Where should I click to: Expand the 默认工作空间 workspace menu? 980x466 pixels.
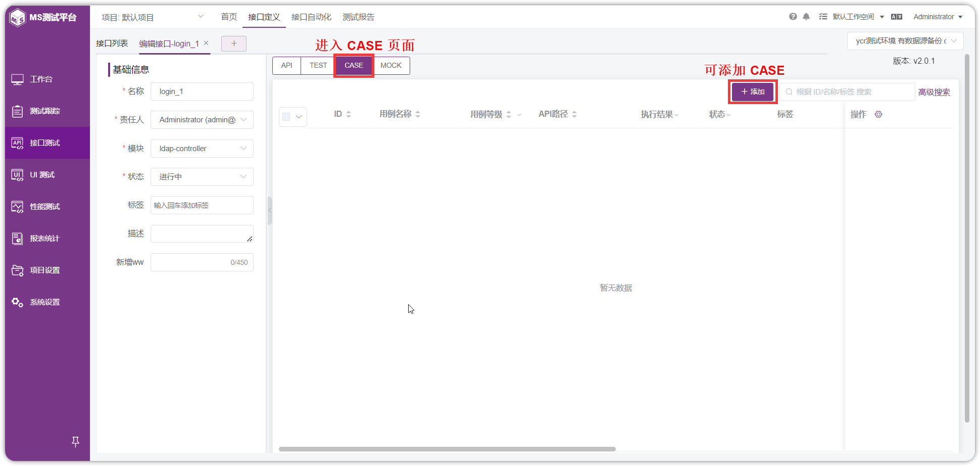tap(858, 17)
